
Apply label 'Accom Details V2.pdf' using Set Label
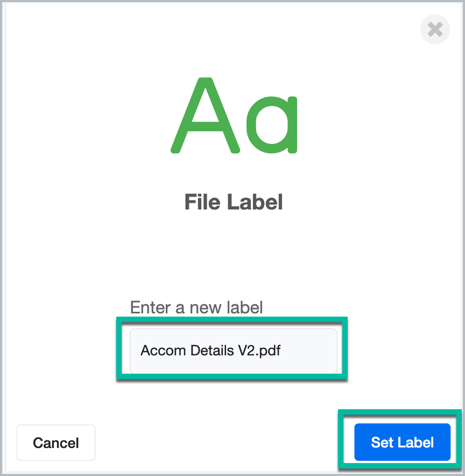pos(402,442)
